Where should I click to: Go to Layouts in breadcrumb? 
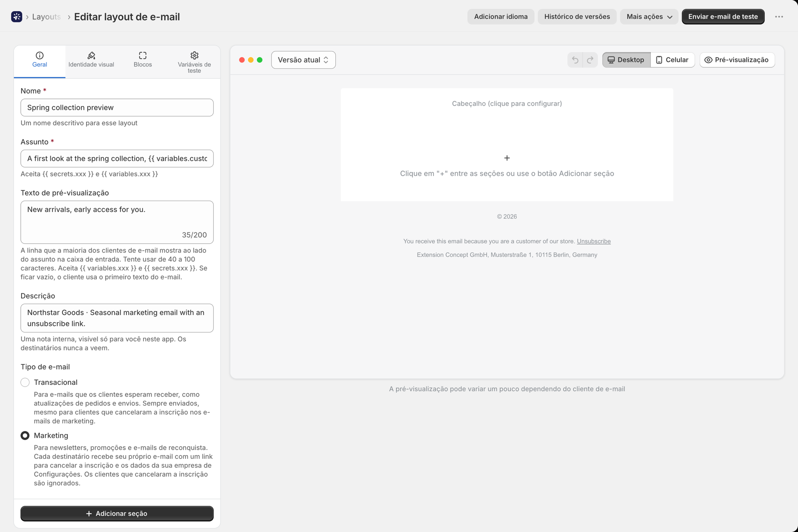tap(46, 17)
